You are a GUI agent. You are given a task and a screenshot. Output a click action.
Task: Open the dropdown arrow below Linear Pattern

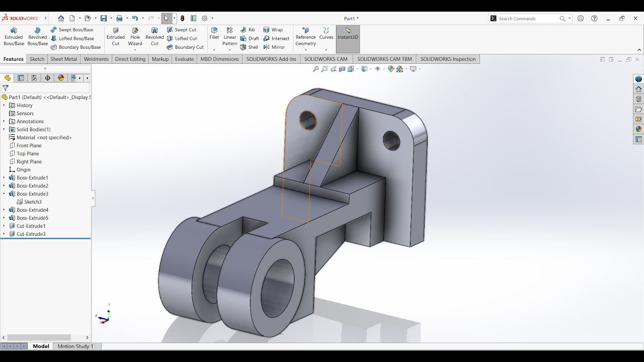229,50
